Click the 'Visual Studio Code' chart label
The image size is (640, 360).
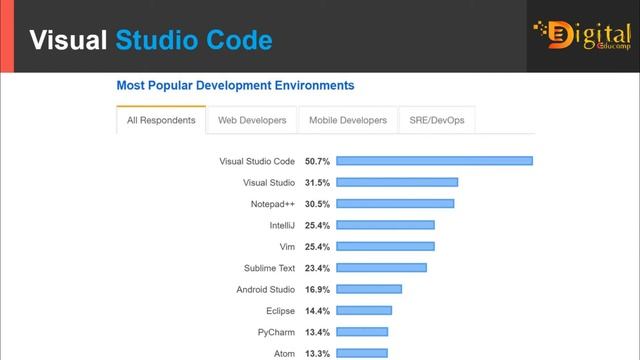pos(257,161)
